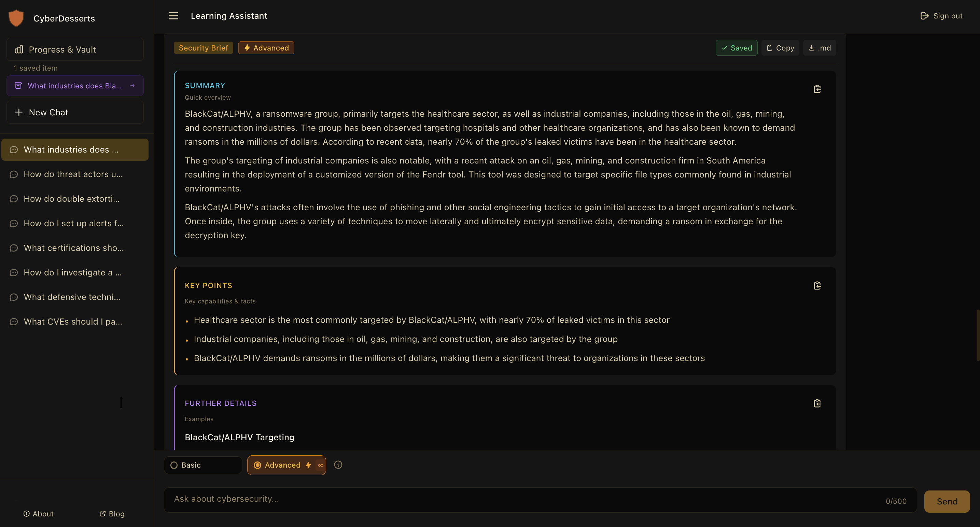980x527 pixels.
Task: Open the Progress & Vault panel
Action: [x=74, y=49]
